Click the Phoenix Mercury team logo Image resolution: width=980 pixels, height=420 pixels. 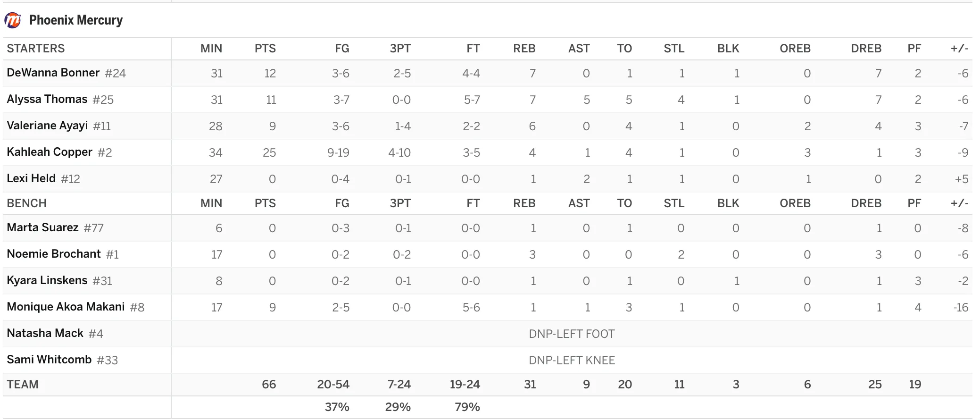(x=12, y=20)
